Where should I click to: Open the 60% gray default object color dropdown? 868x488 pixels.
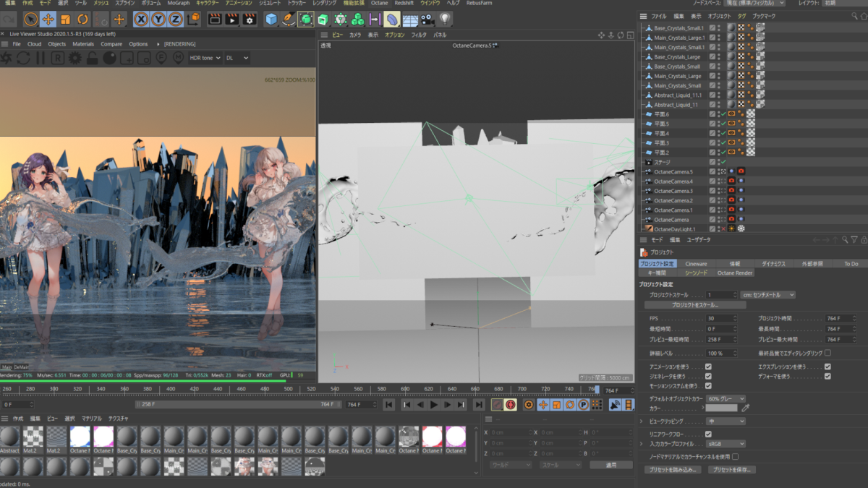[726, 398]
